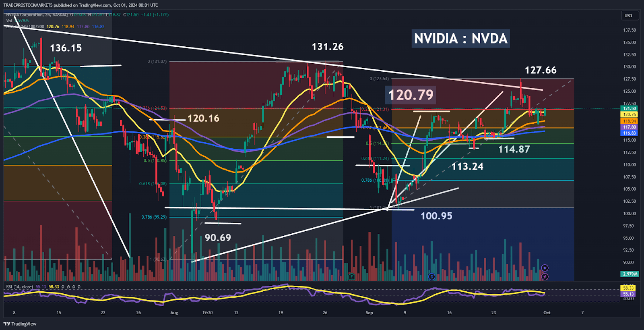The image size is (644, 330).
Task: Click the green 121.50 last-price axis label
Action: 630,108
